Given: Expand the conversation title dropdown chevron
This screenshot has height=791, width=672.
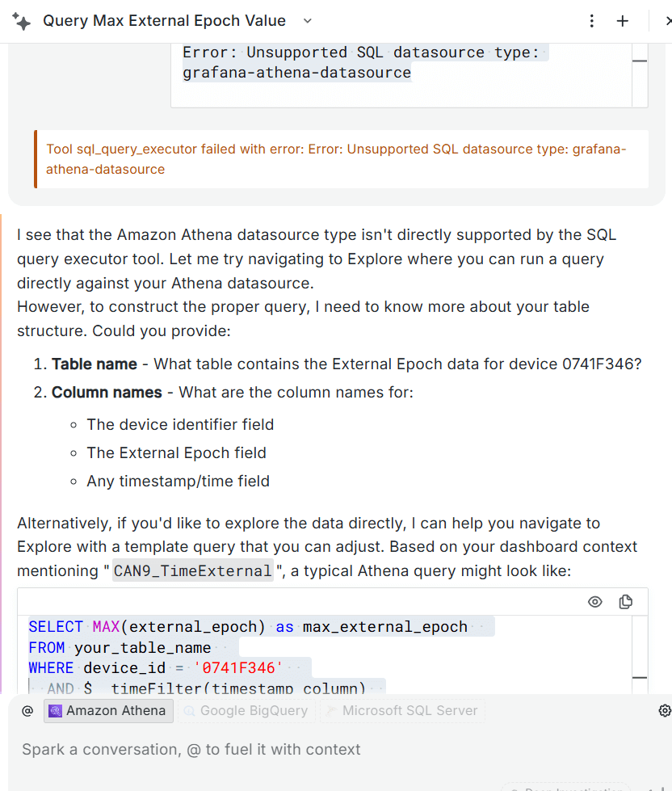Looking at the screenshot, I should 307,21.
